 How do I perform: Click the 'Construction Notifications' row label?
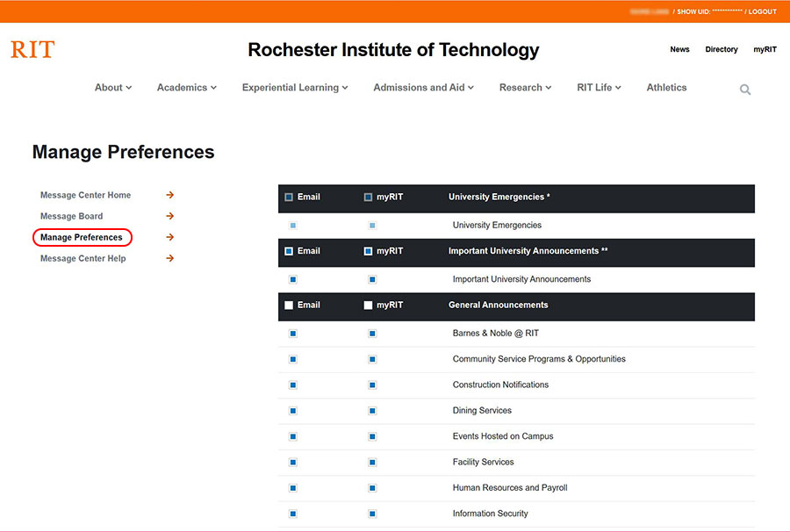click(501, 385)
